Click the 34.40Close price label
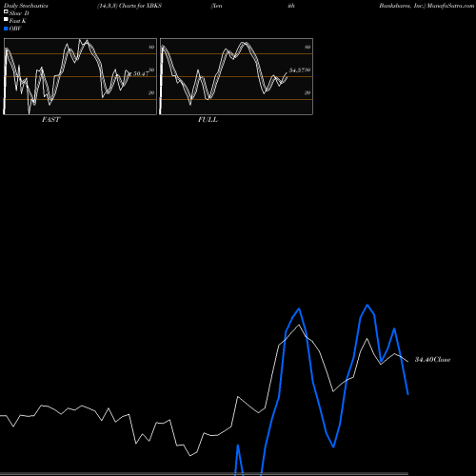Viewport: 476px width, 476px height. [x=432, y=360]
